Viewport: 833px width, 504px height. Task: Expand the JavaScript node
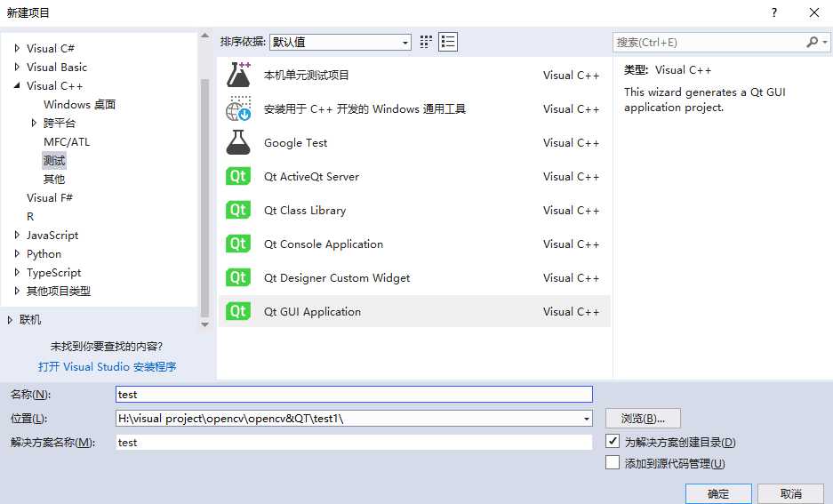(17, 235)
